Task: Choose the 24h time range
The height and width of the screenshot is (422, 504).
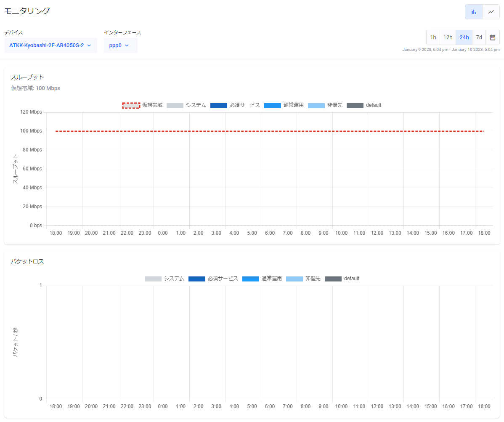Action: point(464,37)
